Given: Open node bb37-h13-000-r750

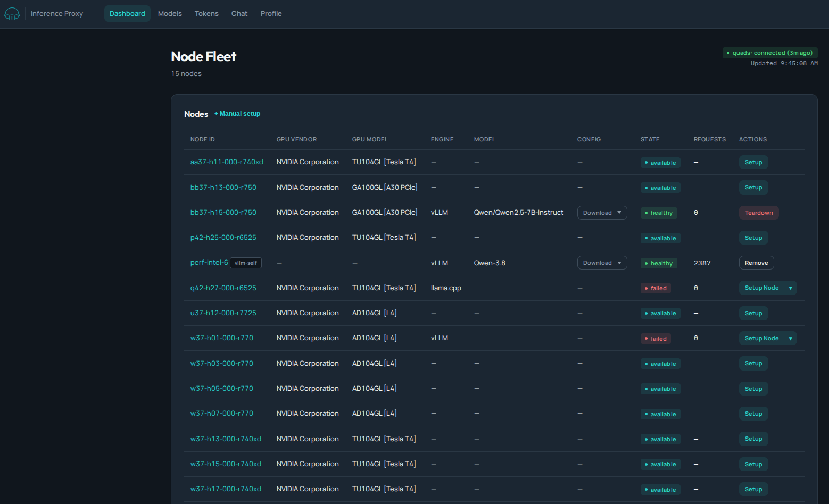Looking at the screenshot, I should pyautogui.click(x=223, y=188).
